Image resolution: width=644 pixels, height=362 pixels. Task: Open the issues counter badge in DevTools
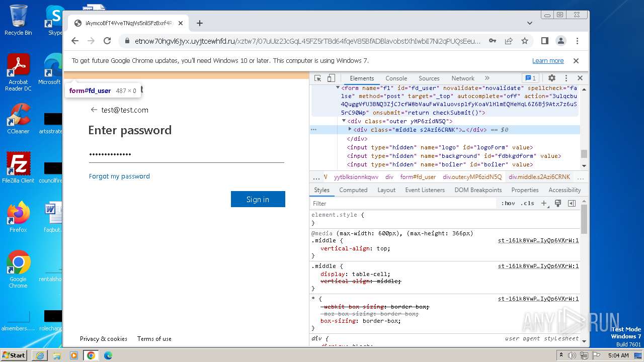coord(531,78)
